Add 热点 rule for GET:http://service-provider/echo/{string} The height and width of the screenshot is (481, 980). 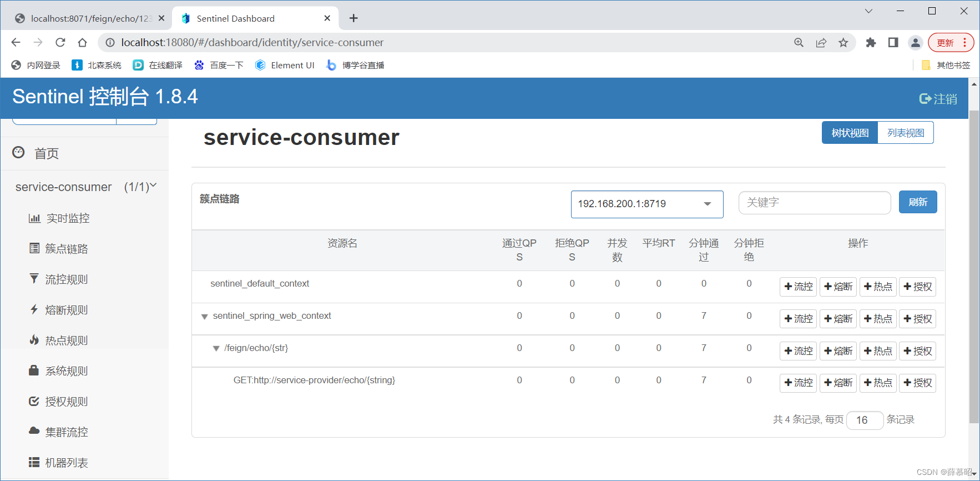pos(878,383)
